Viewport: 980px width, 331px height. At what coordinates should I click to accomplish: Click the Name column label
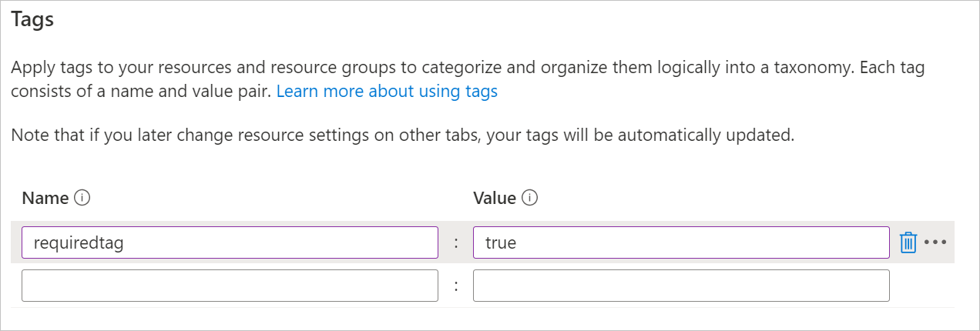point(45,198)
